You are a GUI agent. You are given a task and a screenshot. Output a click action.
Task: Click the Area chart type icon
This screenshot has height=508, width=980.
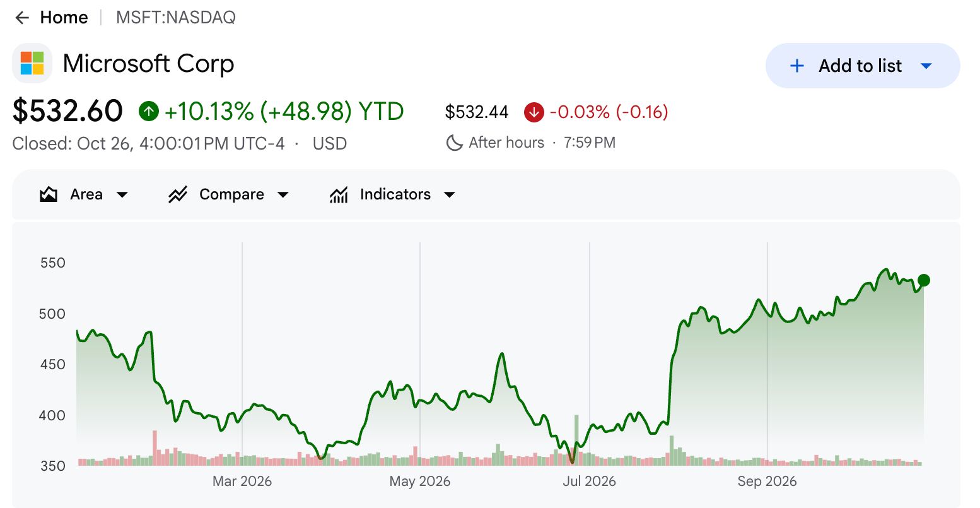click(49, 194)
